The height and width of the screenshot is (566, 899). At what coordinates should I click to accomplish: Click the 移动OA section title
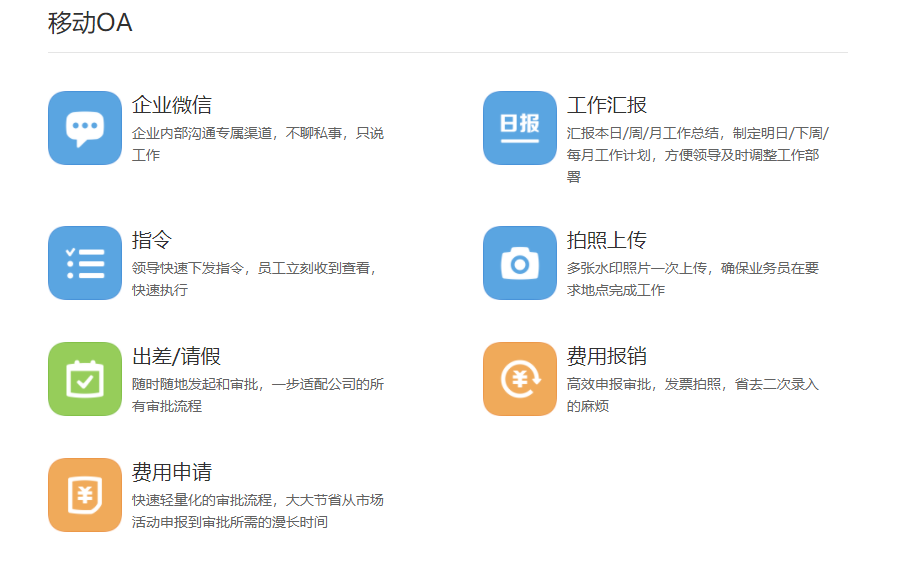tap(90, 23)
